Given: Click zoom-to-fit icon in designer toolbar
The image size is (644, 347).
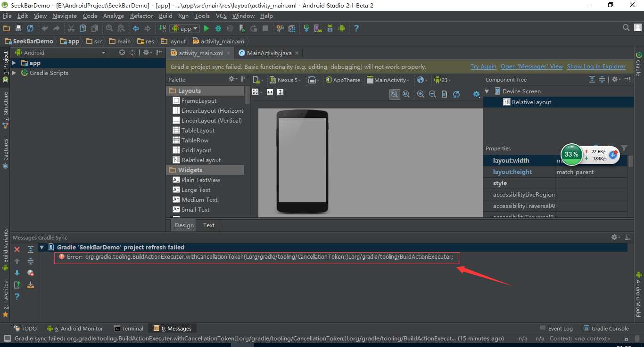Looking at the screenshot, I should (395, 94).
